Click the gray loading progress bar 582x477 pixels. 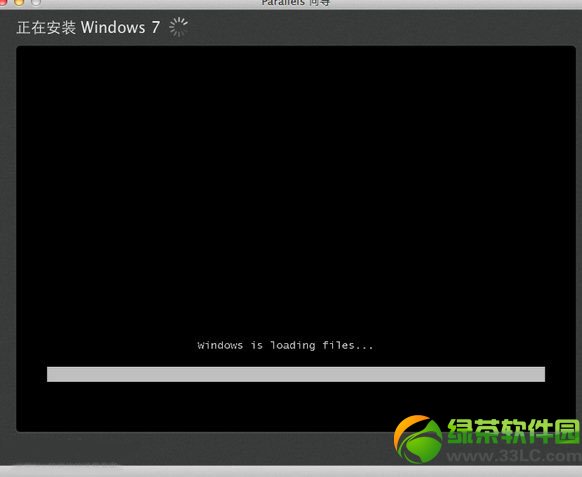click(296, 374)
